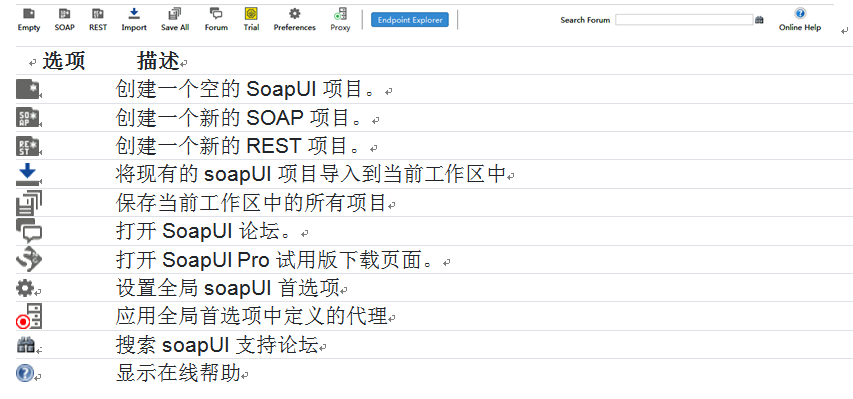Click the gear preferences icon in the table
The image size is (853, 399).
point(25,288)
